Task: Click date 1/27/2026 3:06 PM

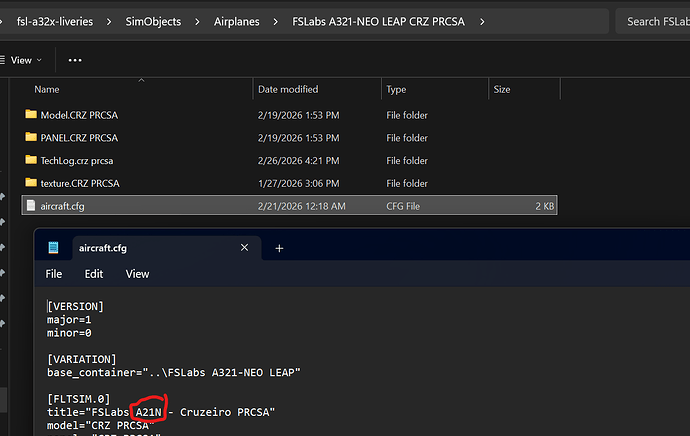Action: coord(298,183)
